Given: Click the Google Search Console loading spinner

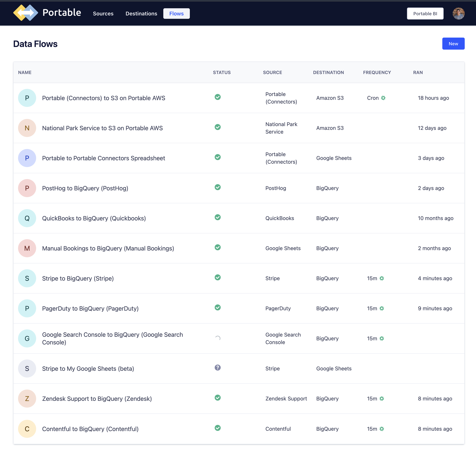Looking at the screenshot, I should click(x=217, y=338).
